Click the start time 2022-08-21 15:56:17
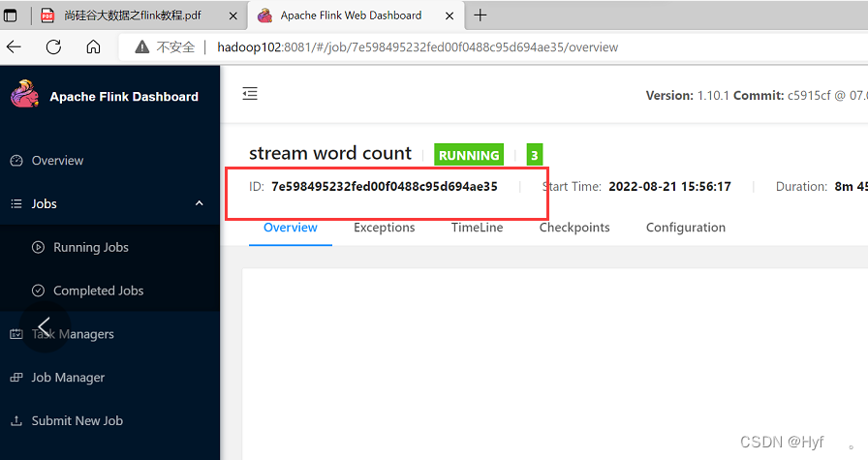This screenshot has height=460, width=868. (669, 187)
